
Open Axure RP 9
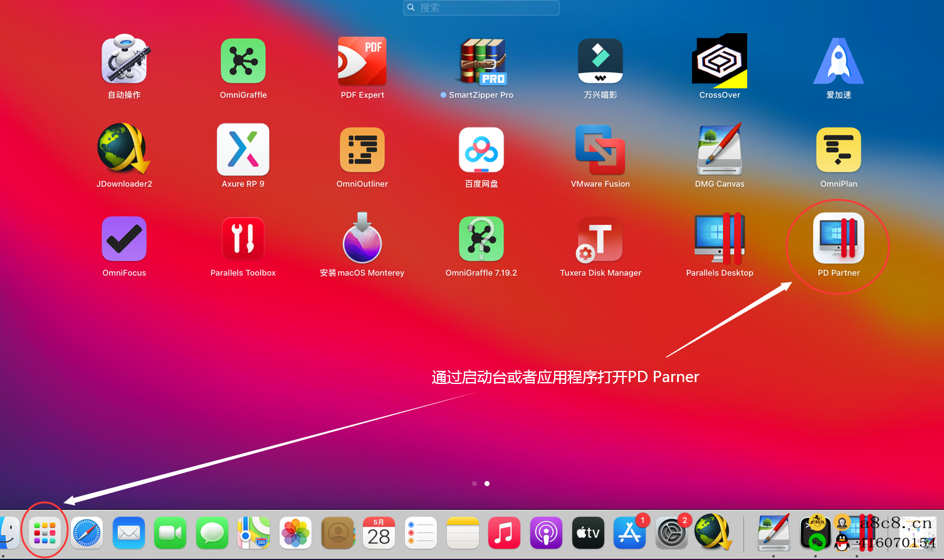(243, 149)
